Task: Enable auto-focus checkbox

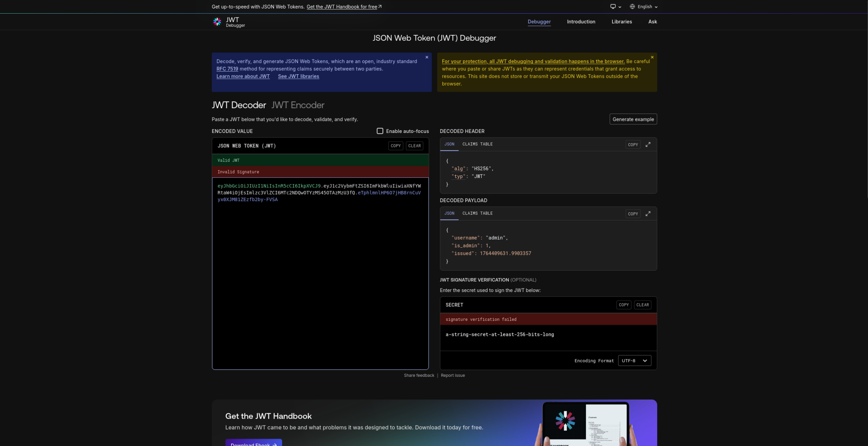Action: tap(380, 131)
